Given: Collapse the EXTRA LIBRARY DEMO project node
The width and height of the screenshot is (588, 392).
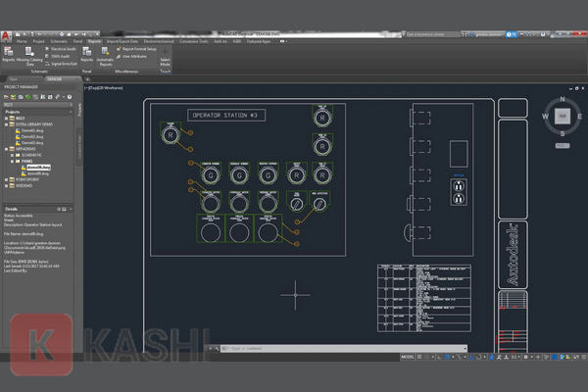Looking at the screenshot, I should [6, 124].
